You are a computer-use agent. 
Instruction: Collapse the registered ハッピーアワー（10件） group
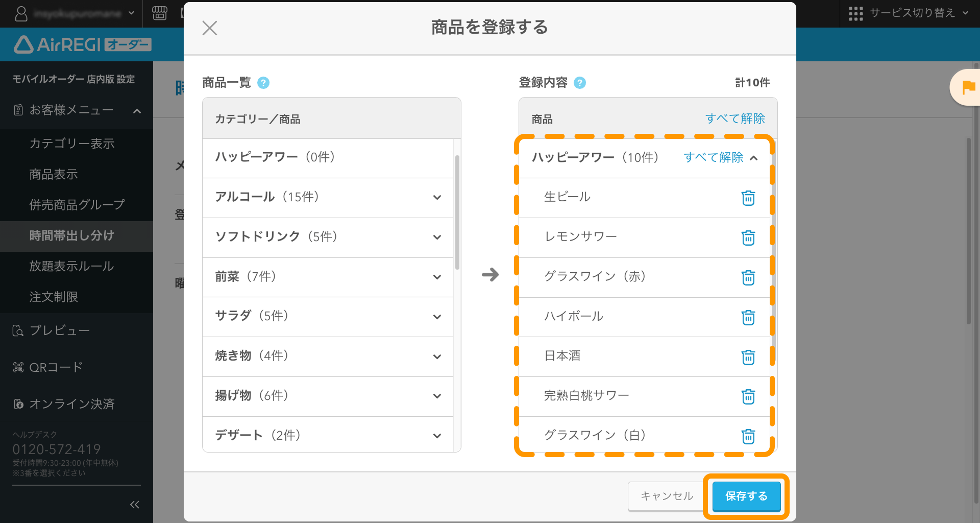click(754, 158)
